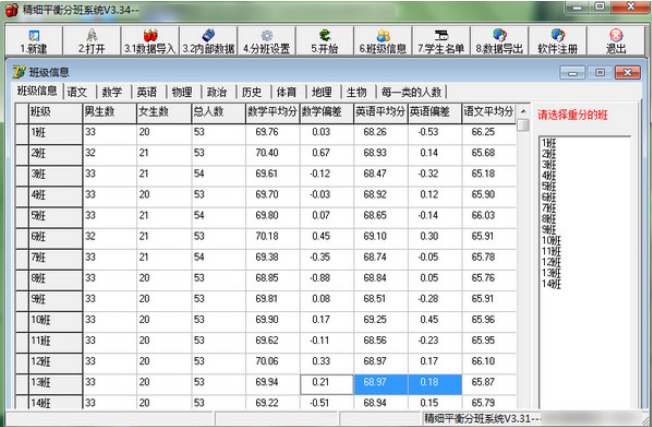This screenshot has height=427, width=652.
Task: Open a file with 2.打开
Action: point(91,40)
